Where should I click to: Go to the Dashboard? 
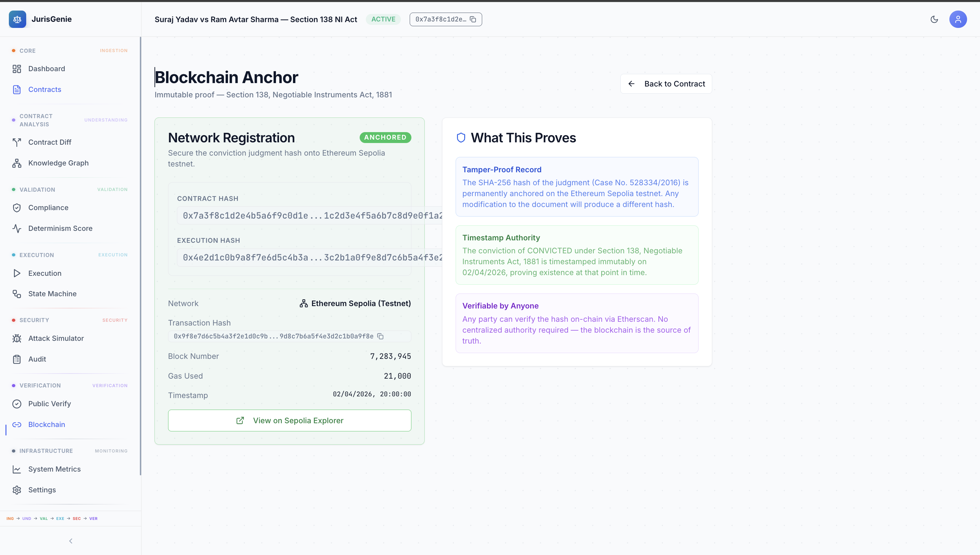pos(47,69)
